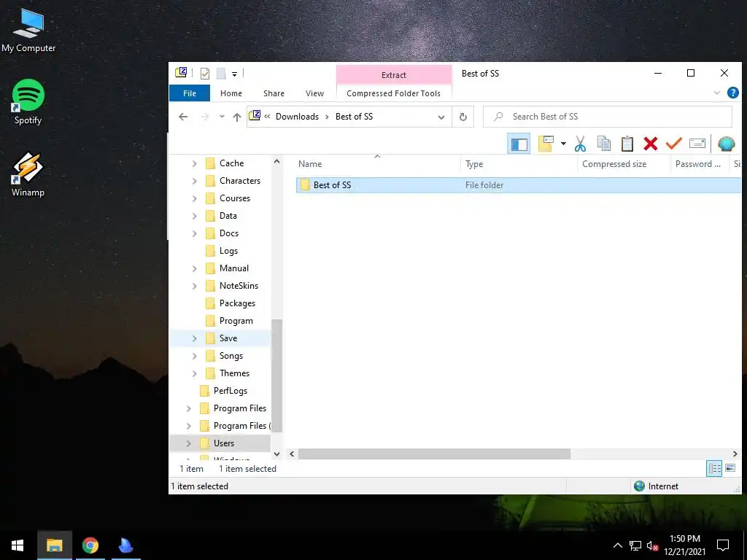The height and width of the screenshot is (560, 747).
Task: Open the File menu
Action: pyautogui.click(x=190, y=93)
